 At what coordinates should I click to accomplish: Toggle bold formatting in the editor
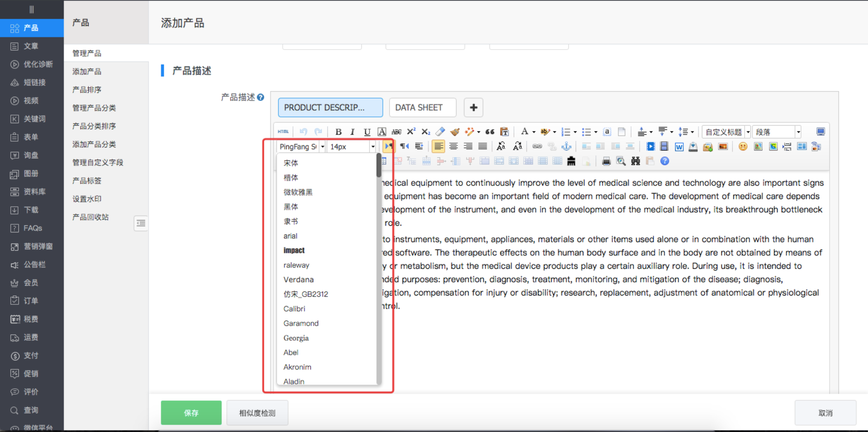339,132
